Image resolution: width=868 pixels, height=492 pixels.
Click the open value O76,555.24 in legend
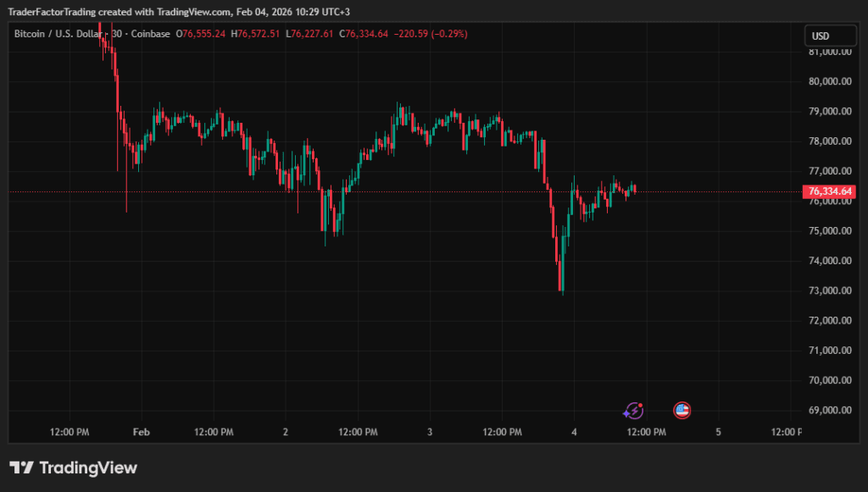point(200,34)
